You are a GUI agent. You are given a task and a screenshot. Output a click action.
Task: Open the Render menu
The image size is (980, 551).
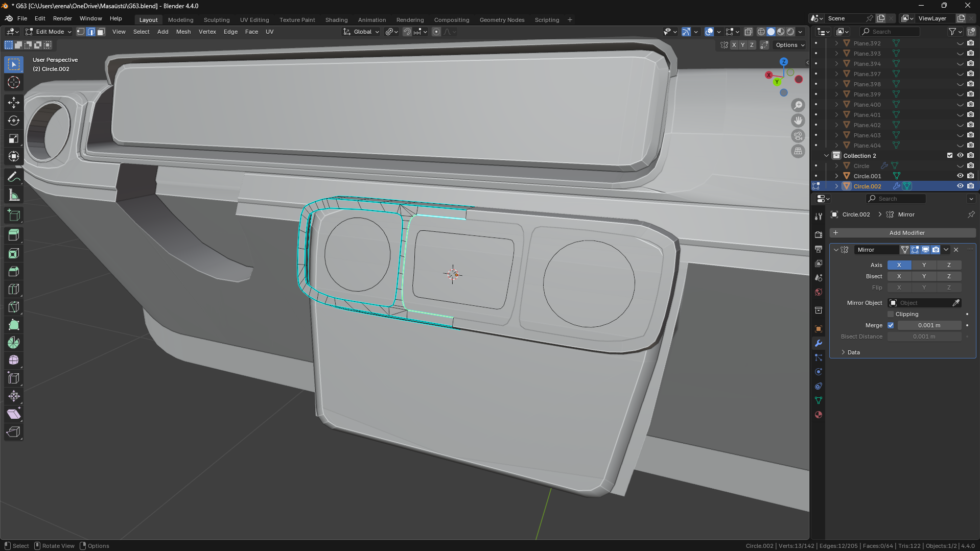[62, 18]
